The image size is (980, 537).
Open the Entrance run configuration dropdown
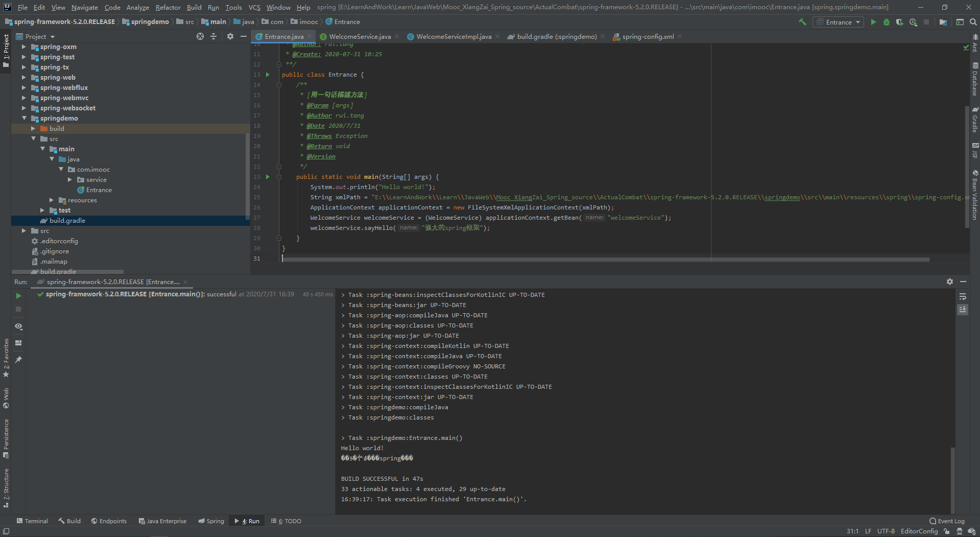point(838,22)
